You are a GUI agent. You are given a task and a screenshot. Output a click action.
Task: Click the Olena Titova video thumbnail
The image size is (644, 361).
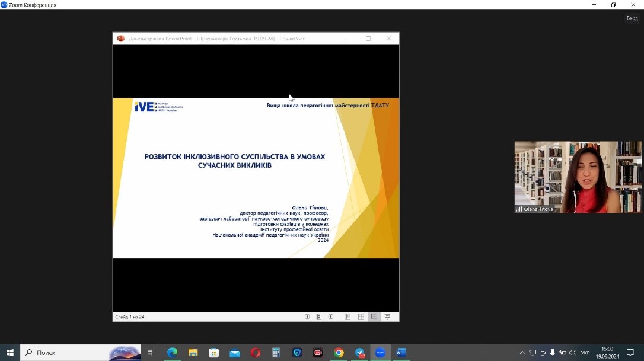[578, 177]
